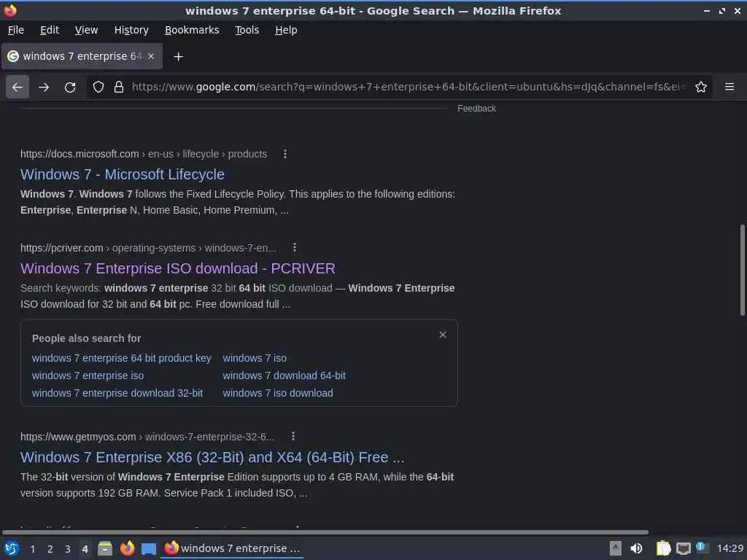
Task: Open the removable media eject tray icon
Action: point(616,548)
